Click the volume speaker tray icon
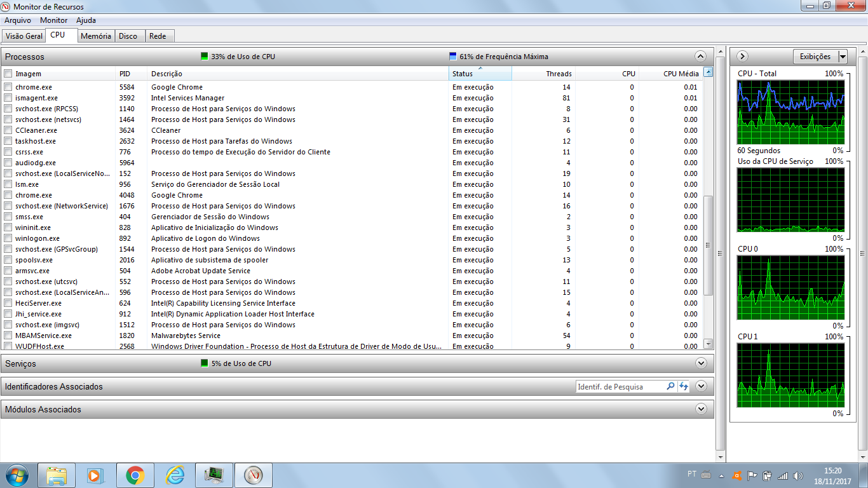This screenshot has width=868, height=488. [x=798, y=475]
